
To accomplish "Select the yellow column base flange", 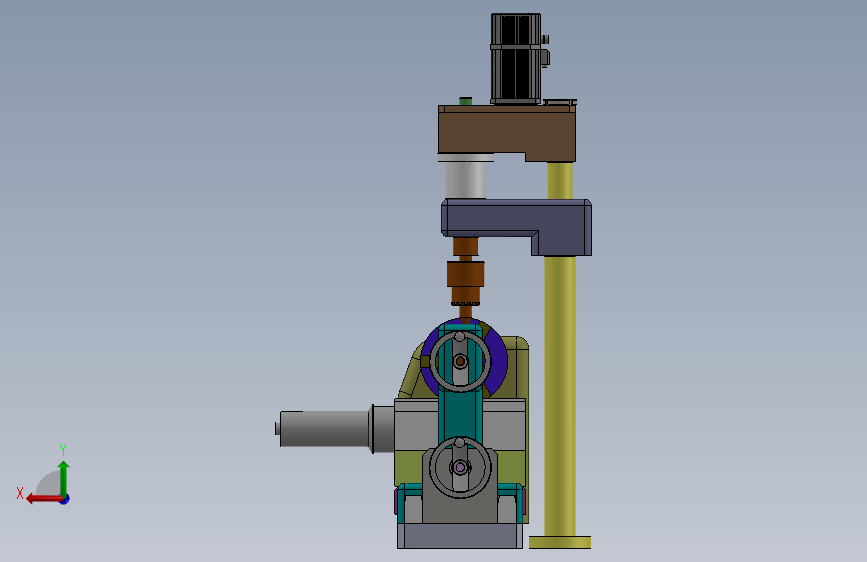I will pyautogui.click(x=560, y=542).
